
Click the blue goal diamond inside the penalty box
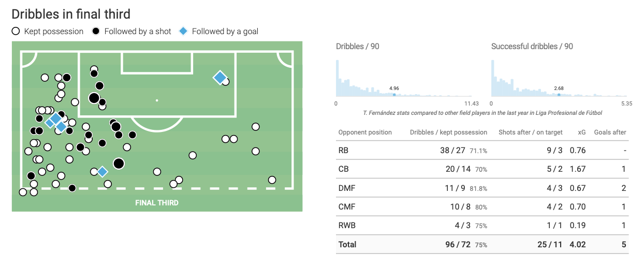[220, 78]
